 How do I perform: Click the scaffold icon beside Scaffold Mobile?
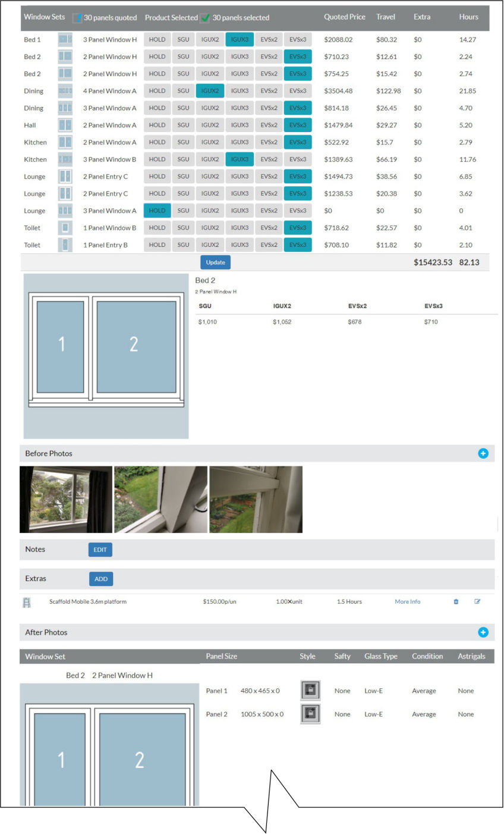tap(27, 602)
